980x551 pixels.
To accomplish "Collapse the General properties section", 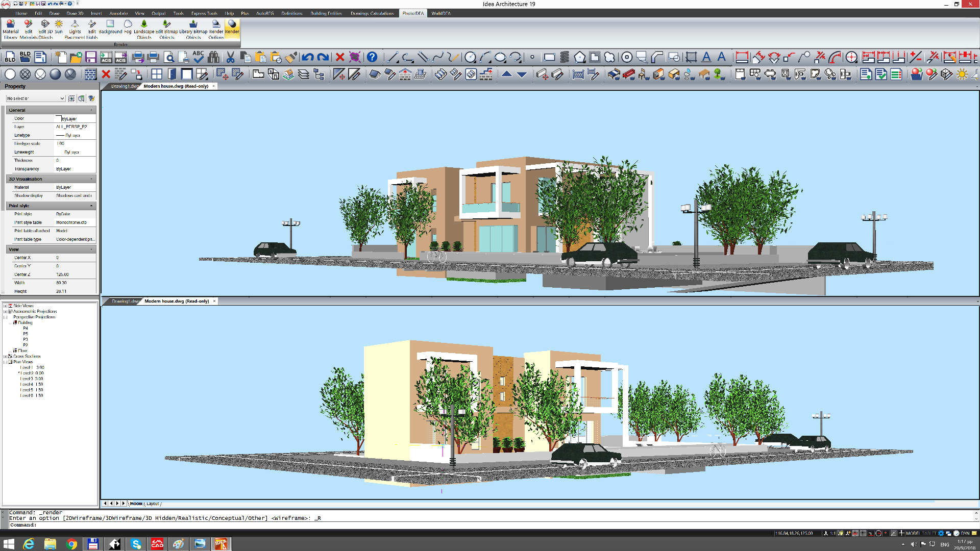I will (91, 110).
